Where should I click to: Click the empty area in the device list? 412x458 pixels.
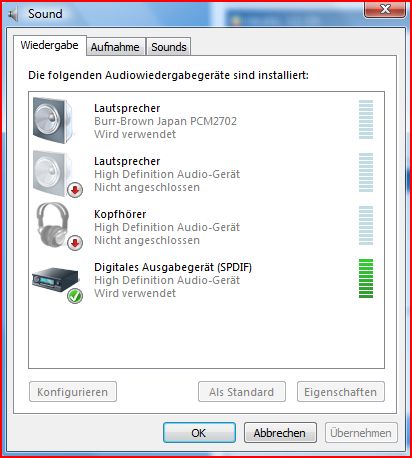pos(206,337)
